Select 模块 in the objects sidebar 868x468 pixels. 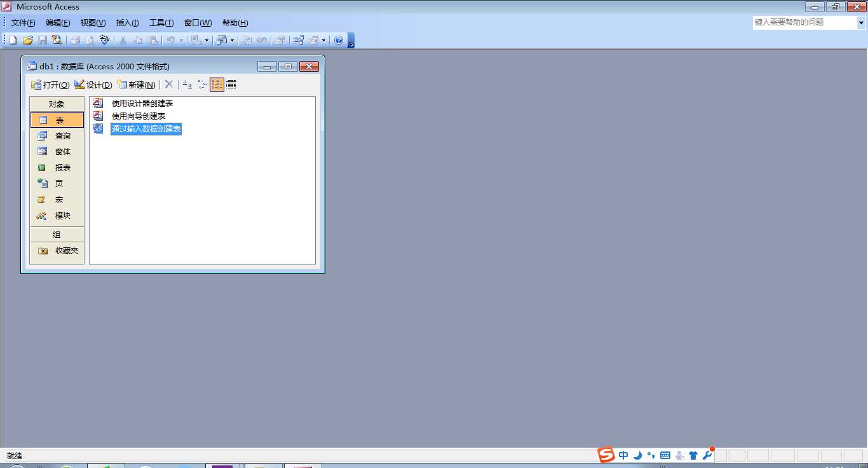[x=57, y=216]
